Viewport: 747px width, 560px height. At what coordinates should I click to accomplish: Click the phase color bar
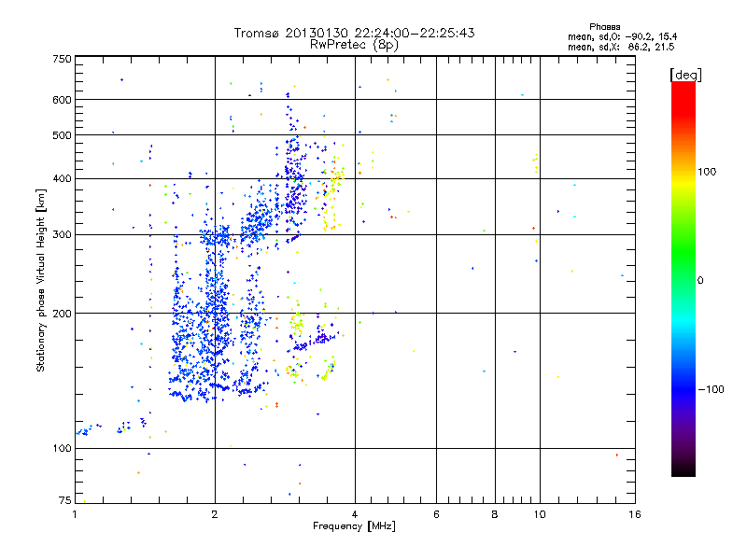(x=684, y=278)
